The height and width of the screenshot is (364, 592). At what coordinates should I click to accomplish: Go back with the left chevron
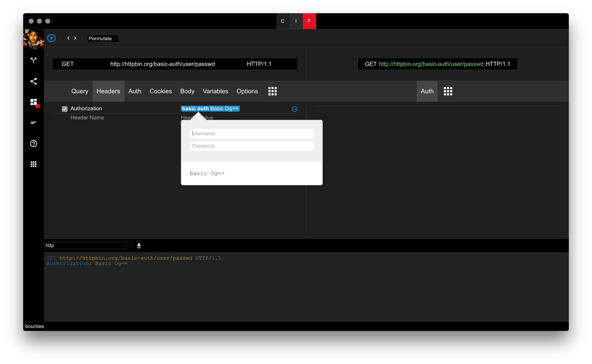point(68,38)
